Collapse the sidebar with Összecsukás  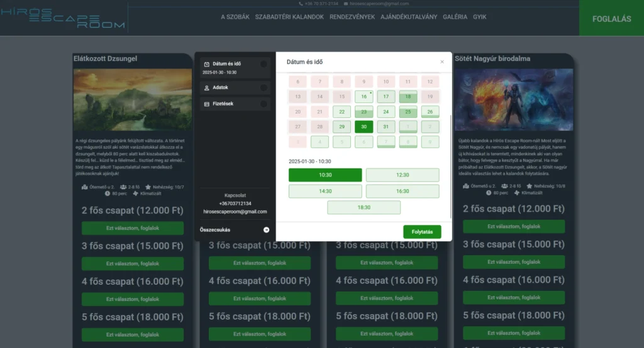point(235,230)
